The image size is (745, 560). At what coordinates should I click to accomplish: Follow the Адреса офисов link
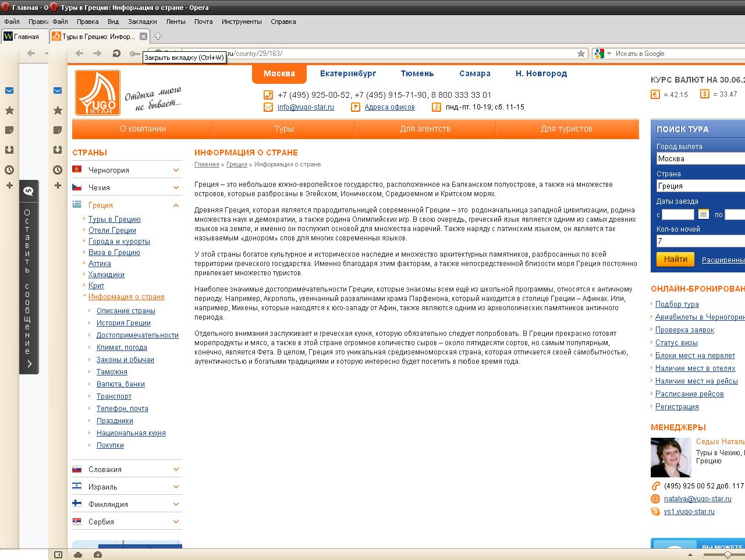(x=389, y=107)
